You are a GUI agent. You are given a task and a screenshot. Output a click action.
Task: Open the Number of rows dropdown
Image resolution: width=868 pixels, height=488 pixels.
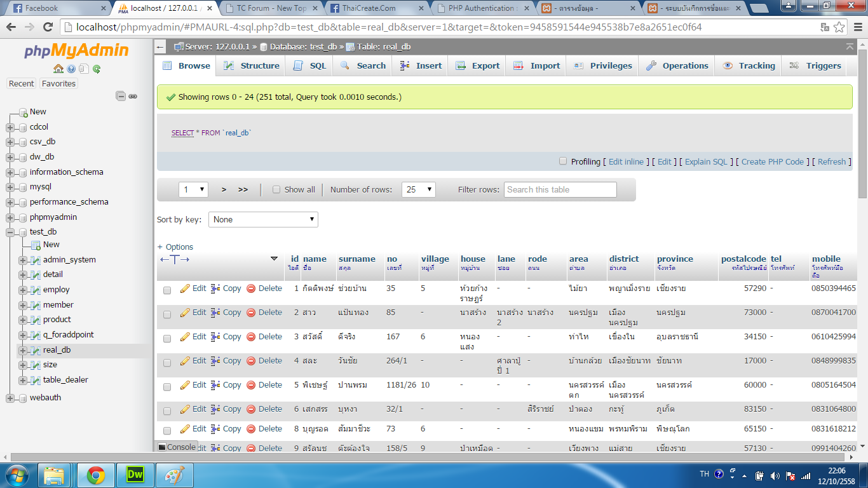click(x=419, y=189)
